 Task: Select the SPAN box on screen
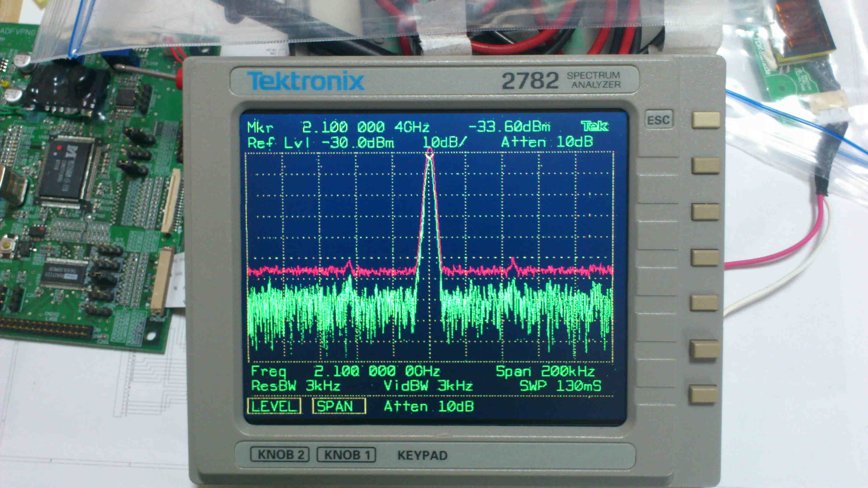[x=339, y=406]
